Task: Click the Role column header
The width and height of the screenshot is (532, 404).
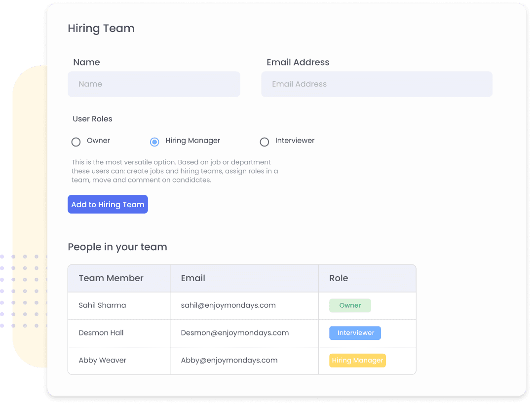Action: (339, 278)
